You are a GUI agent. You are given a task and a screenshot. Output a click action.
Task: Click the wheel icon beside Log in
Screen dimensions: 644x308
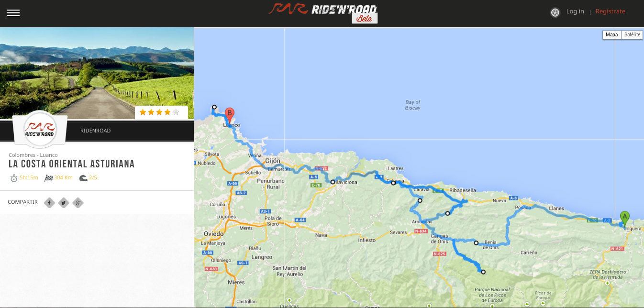(555, 12)
